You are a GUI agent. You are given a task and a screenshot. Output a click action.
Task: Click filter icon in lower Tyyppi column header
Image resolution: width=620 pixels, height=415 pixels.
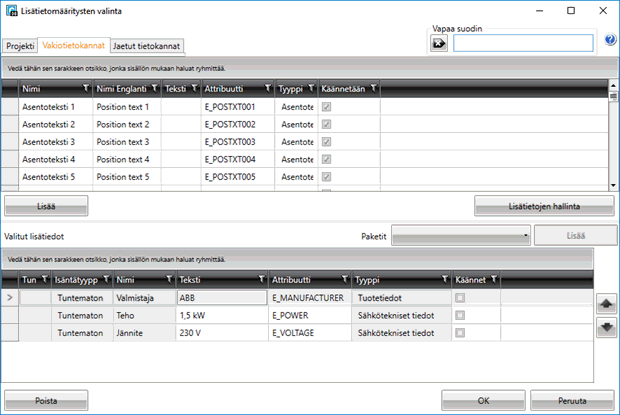coord(441,280)
